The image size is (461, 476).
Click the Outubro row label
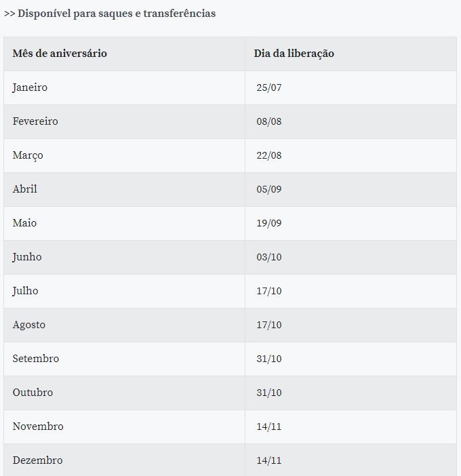[33, 393]
